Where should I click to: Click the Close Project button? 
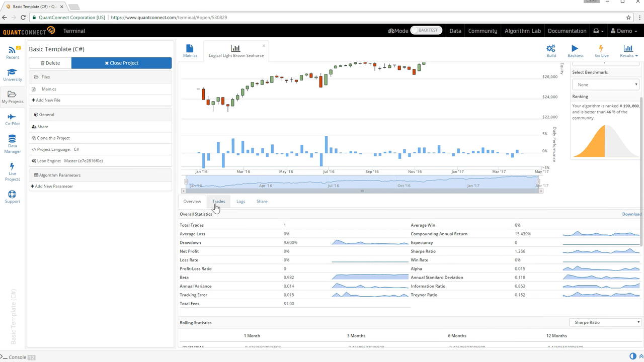coord(121,63)
